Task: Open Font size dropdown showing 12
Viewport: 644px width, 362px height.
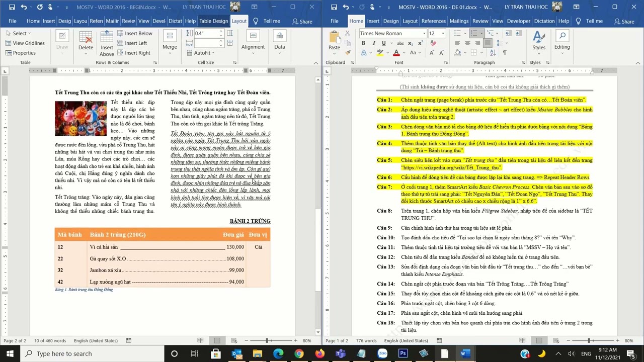Action: [443, 34]
